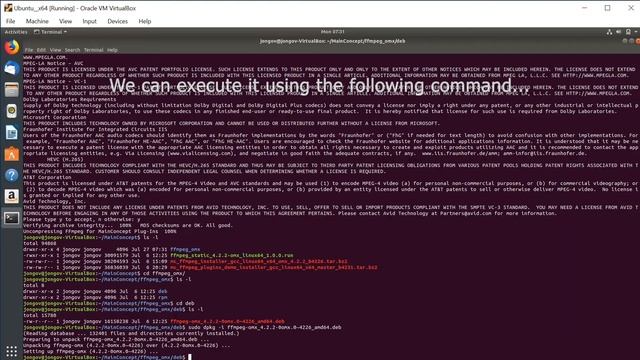Click the 'deb' directory entry in listing
The height and width of the screenshot is (360, 640).
[x=162, y=291]
